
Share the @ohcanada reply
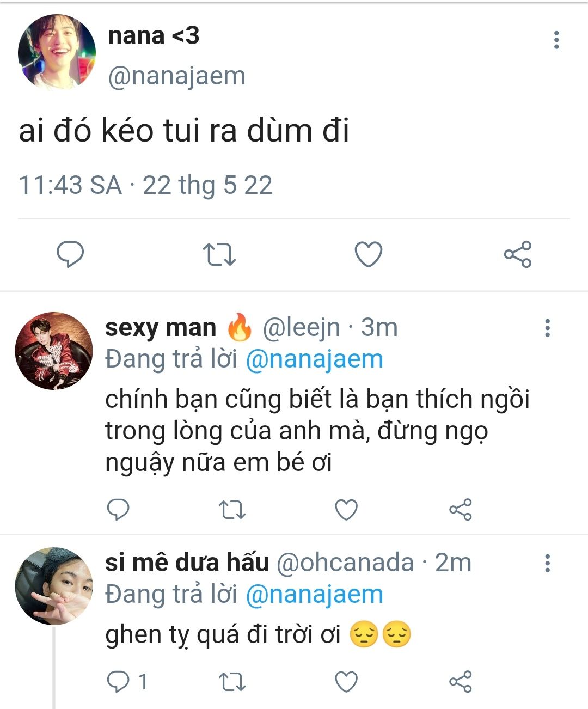460,682
